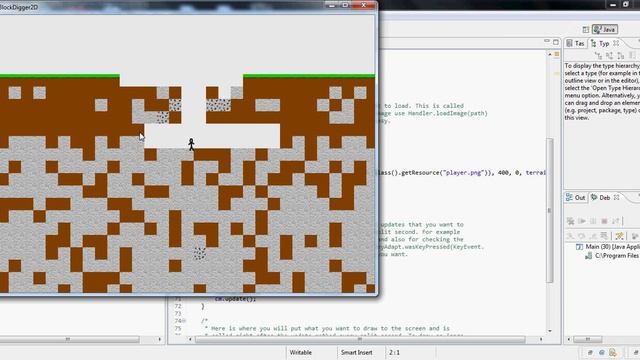Restore the Eclipse window

[626, 4]
